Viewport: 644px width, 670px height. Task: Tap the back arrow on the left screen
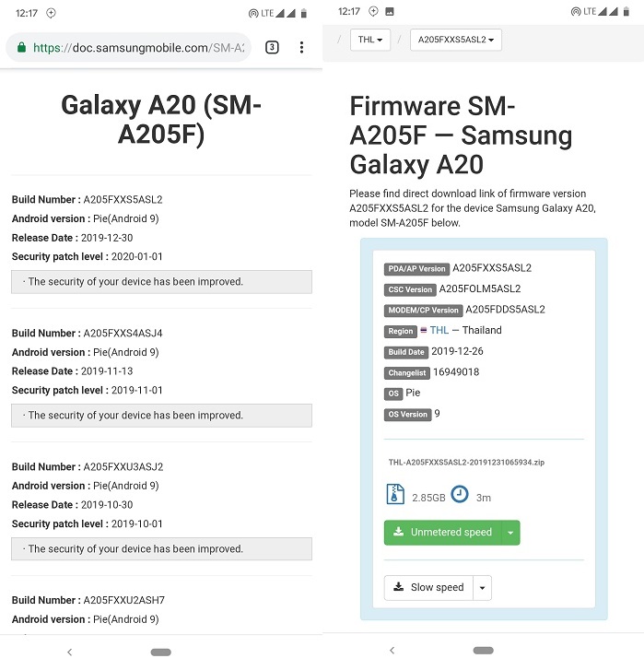point(70,652)
